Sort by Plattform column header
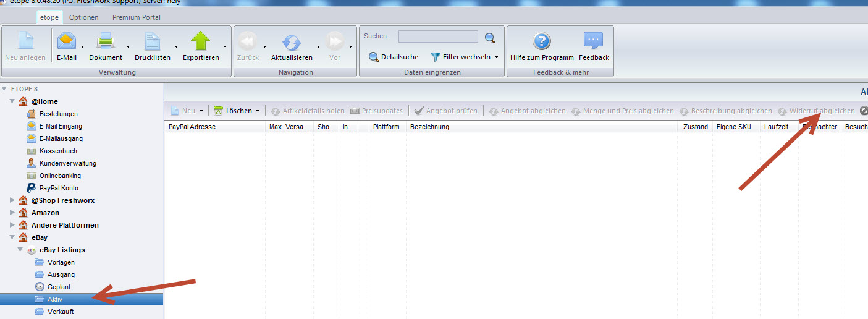The image size is (868, 319). click(x=387, y=127)
